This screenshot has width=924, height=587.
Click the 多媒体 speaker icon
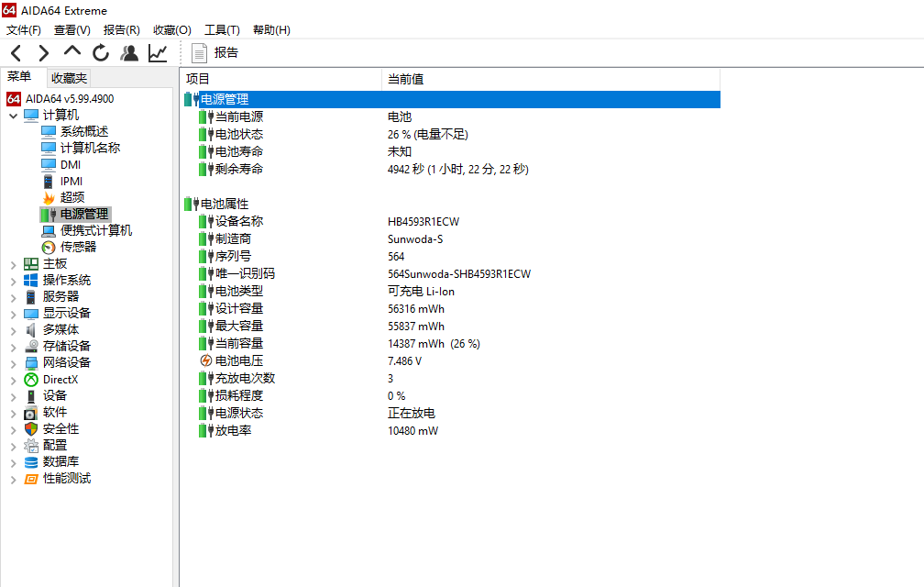(30, 330)
